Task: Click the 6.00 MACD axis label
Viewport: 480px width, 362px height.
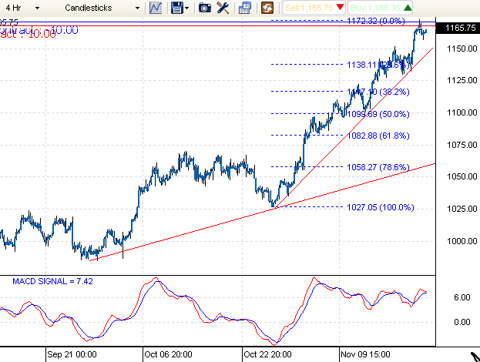Action: tap(462, 297)
